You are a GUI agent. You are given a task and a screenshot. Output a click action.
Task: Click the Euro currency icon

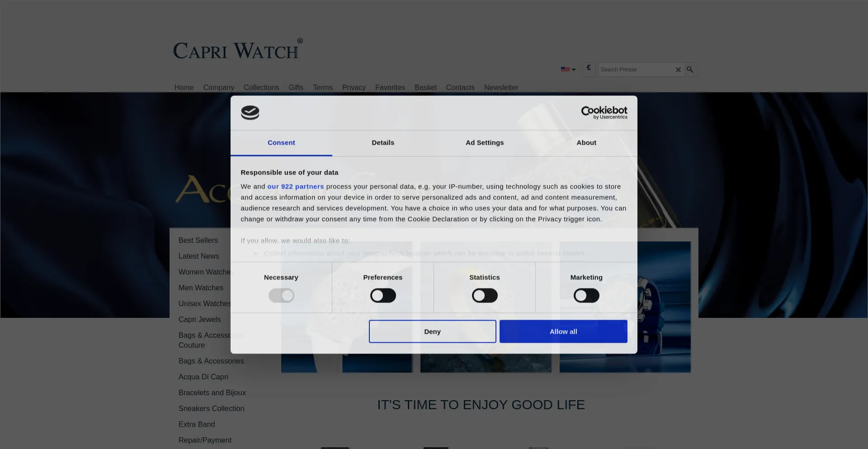coord(589,68)
